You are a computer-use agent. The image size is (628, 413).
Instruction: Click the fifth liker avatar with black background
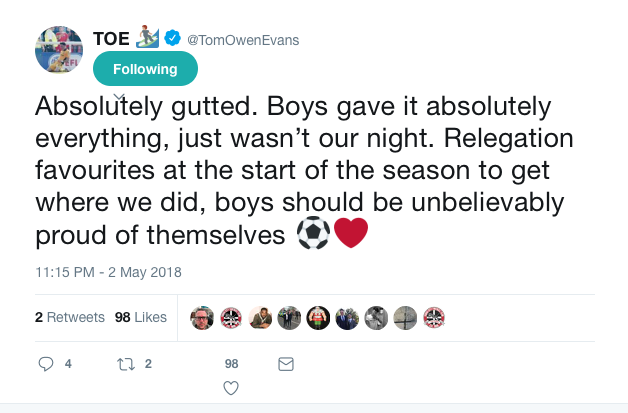click(318, 317)
